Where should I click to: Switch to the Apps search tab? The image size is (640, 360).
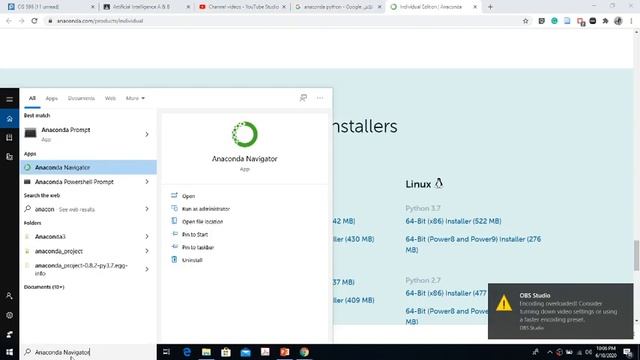(x=51, y=98)
